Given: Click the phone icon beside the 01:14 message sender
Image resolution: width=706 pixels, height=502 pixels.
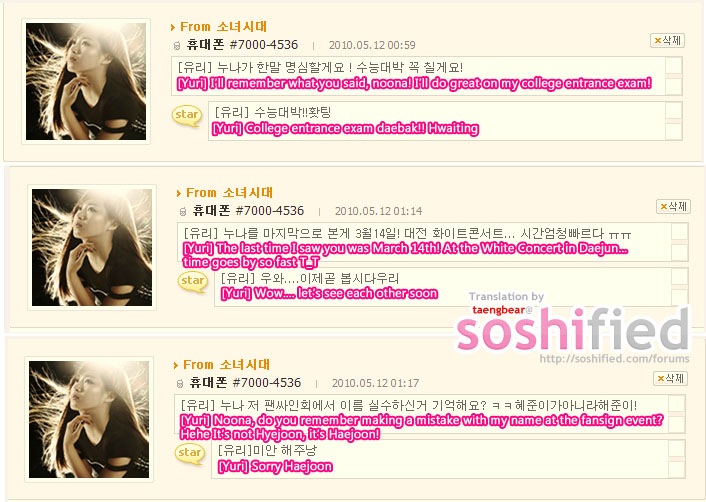Looking at the screenshot, I should tap(183, 211).
